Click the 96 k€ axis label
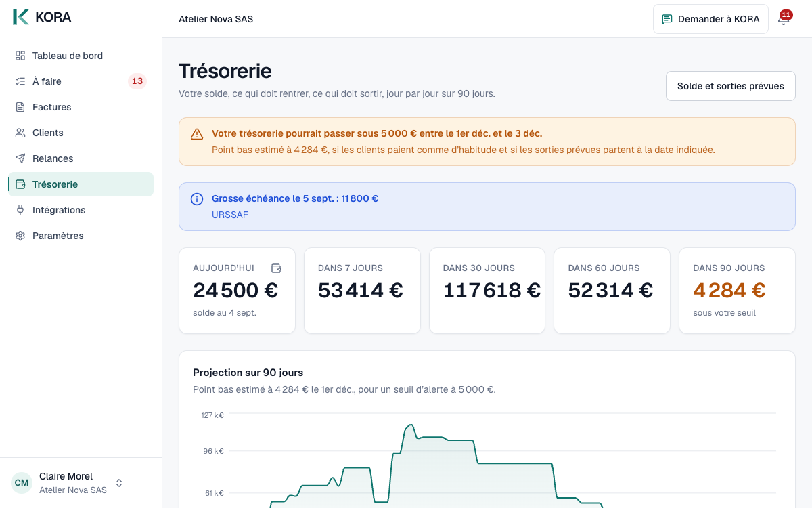The image size is (812, 508). pyautogui.click(x=213, y=451)
